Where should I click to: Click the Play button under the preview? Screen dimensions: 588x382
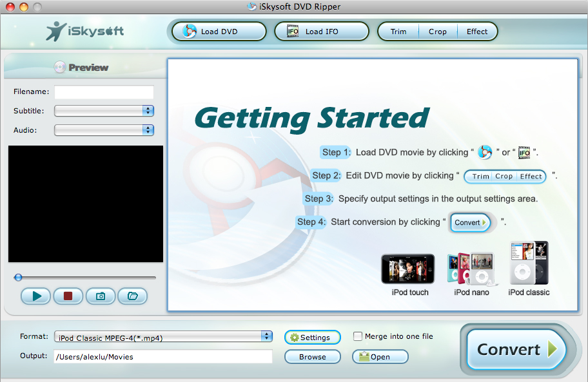pos(36,296)
